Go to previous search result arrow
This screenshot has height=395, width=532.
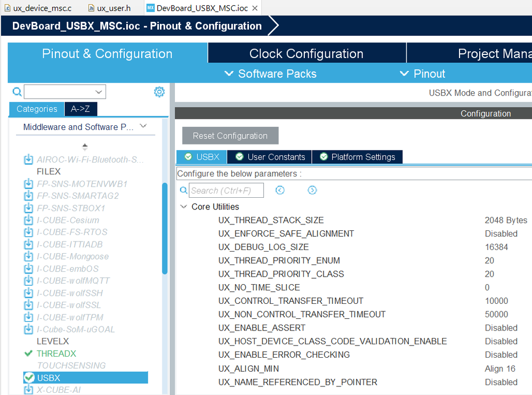pyautogui.click(x=280, y=190)
